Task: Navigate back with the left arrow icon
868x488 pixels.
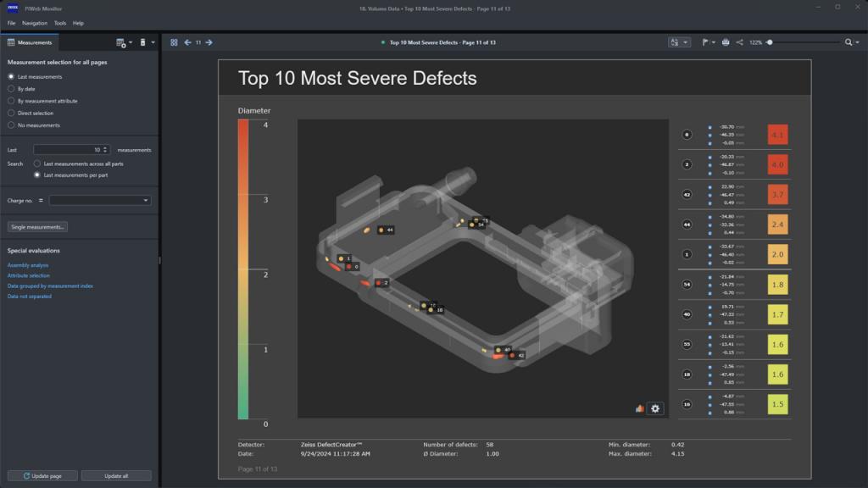Action: pos(187,41)
